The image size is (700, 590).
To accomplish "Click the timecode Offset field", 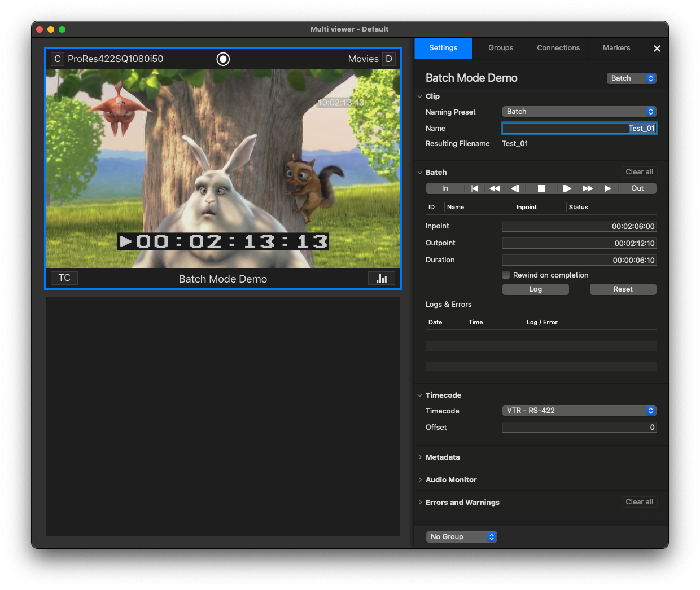I will [x=579, y=428].
